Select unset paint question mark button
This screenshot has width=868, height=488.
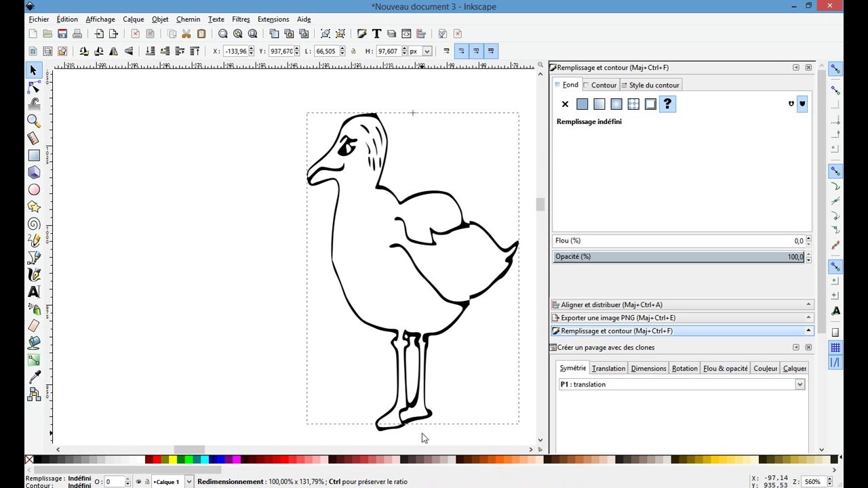(667, 104)
